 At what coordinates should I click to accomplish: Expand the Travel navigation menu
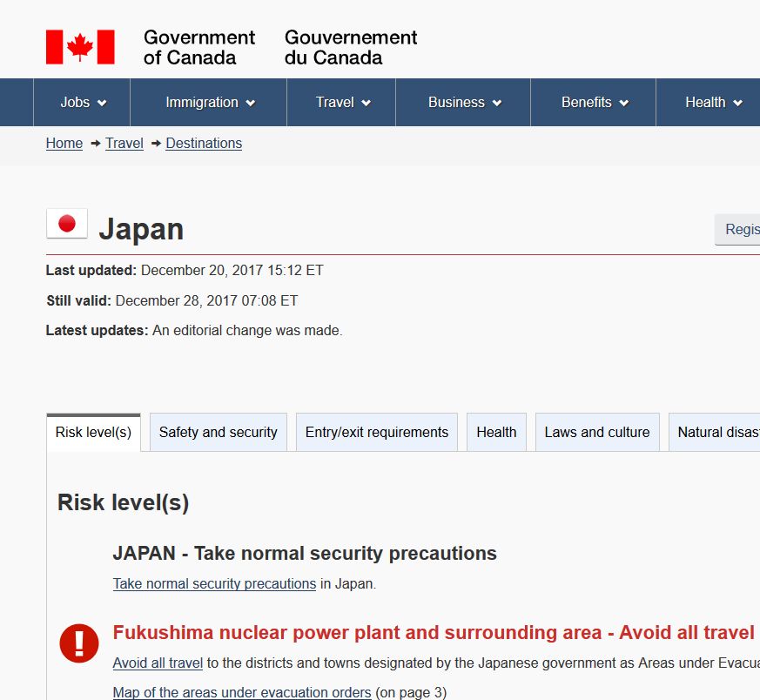point(342,103)
